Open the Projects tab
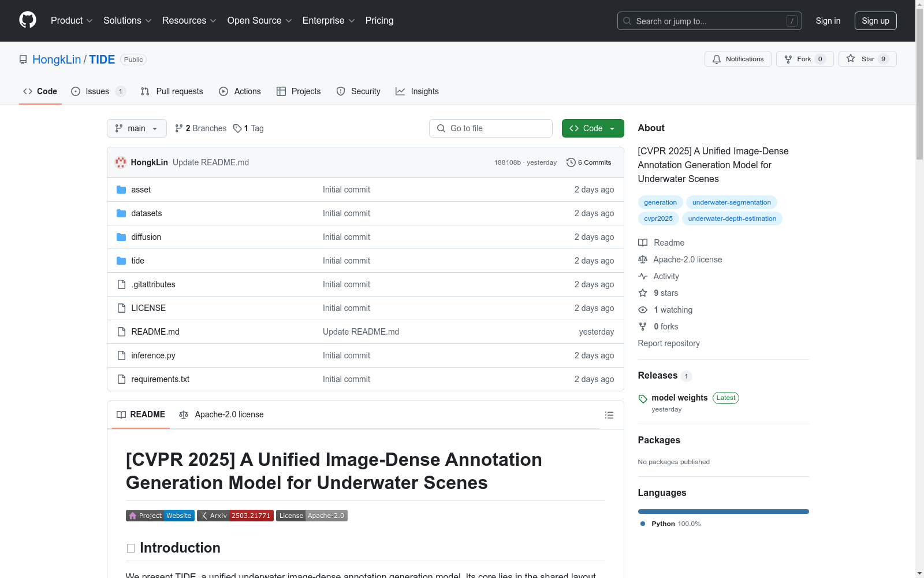This screenshot has height=578, width=924. pos(299,91)
